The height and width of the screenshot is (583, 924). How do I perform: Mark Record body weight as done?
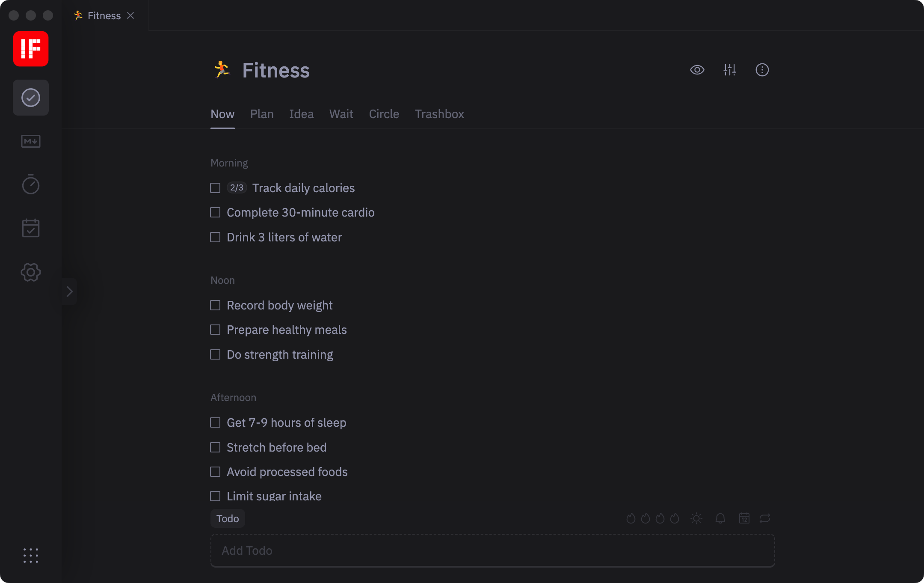pyautogui.click(x=215, y=305)
